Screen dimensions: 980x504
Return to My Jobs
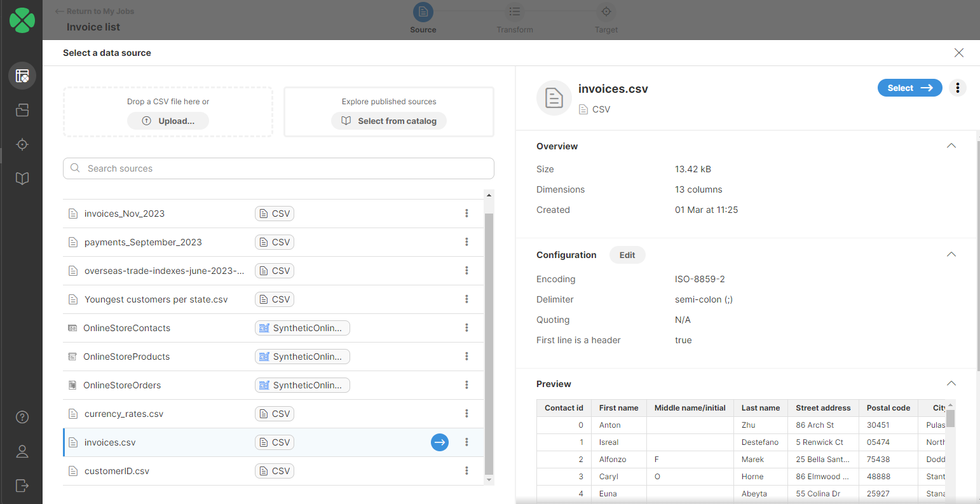(94, 11)
